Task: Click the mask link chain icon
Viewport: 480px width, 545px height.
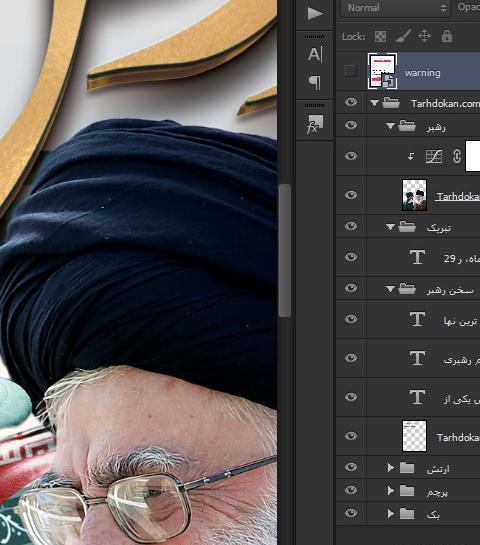Action: pyautogui.click(x=457, y=156)
